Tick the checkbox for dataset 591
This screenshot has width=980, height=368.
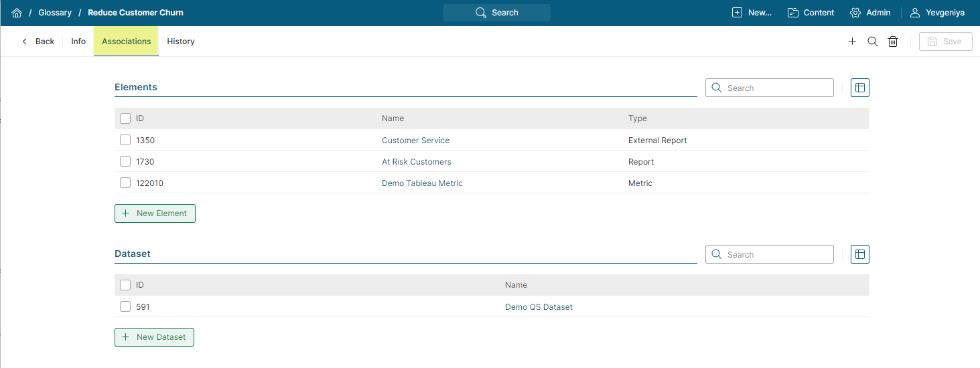pos(125,307)
